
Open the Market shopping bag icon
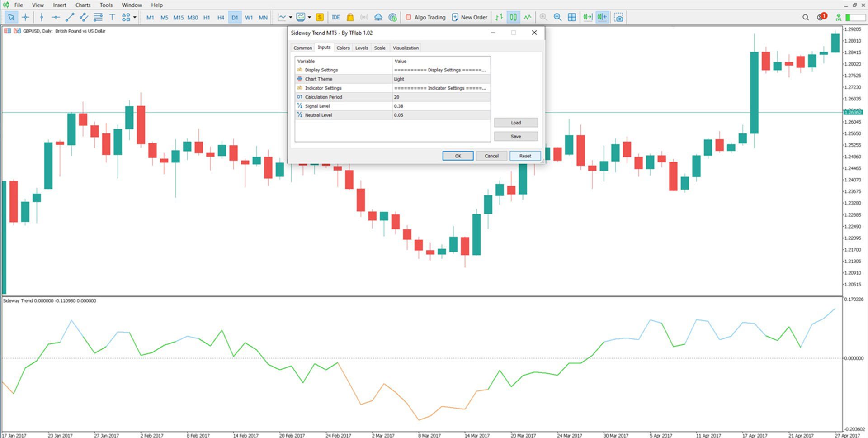[350, 17]
